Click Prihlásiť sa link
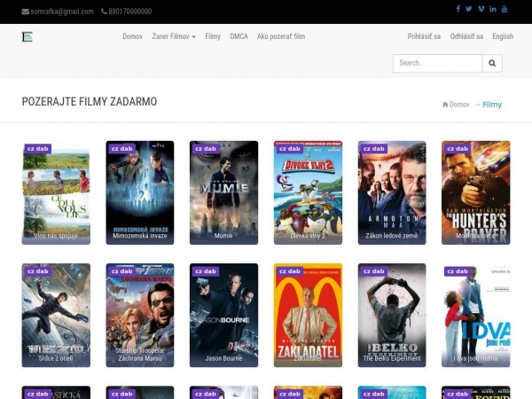The image size is (532, 399). (424, 36)
